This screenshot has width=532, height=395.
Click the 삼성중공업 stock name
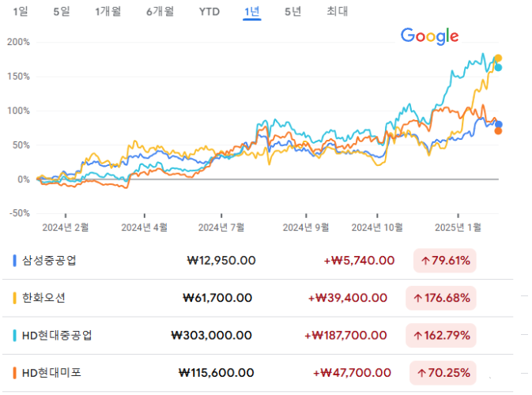pyautogui.click(x=50, y=260)
